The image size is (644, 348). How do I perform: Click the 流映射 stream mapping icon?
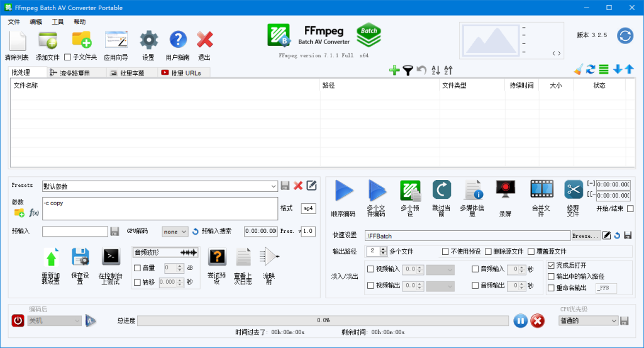coord(269,257)
